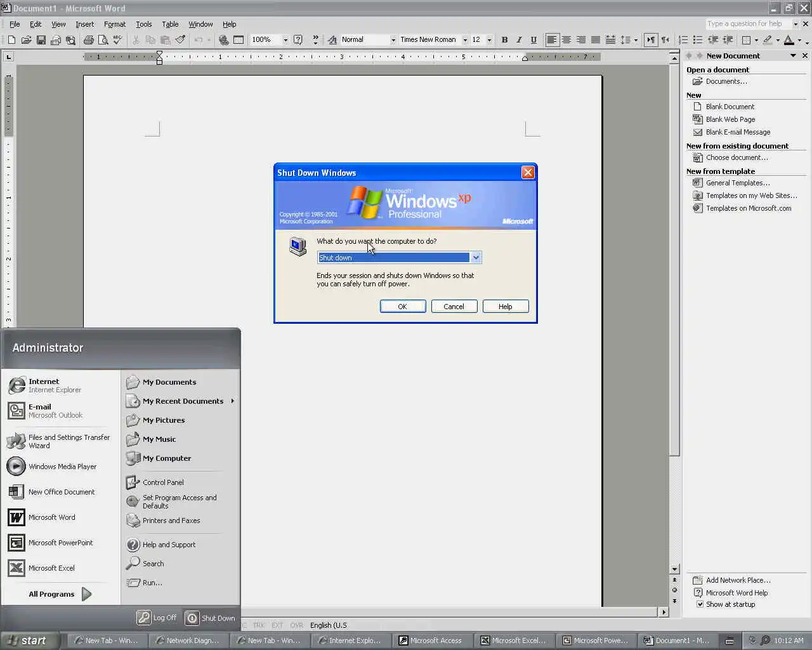Click the Format Painter brush icon

tap(180, 39)
